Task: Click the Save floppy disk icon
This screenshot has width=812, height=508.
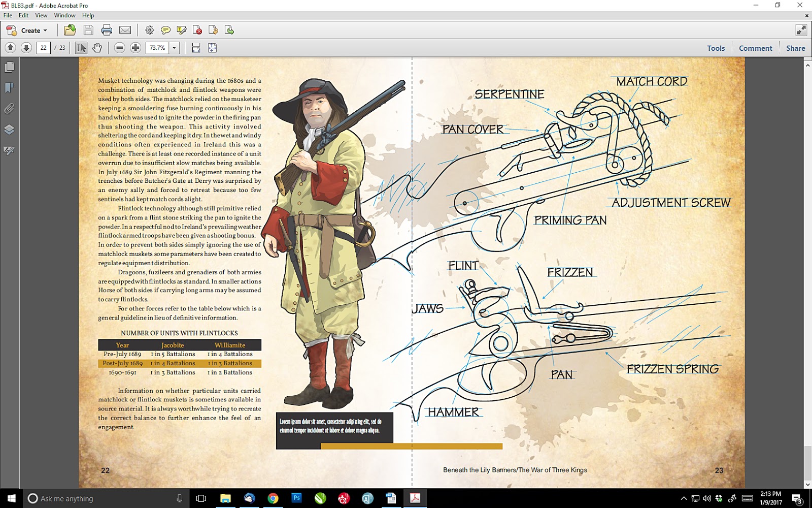Action: pos(88,30)
